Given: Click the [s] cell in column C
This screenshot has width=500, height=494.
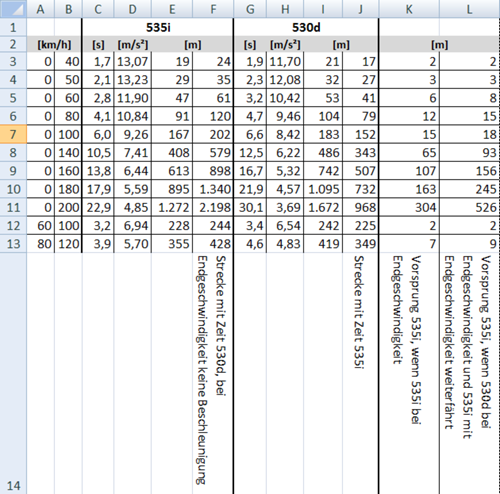Looking at the screenshot, I should tap(98, 44).
